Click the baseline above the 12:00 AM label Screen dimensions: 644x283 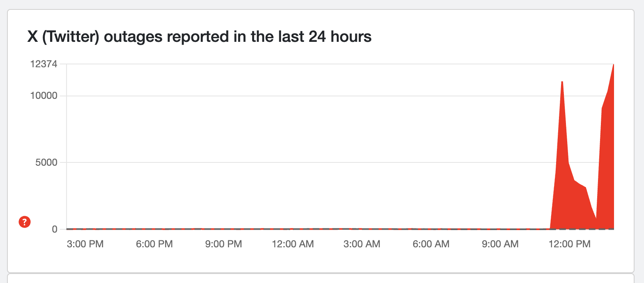(292, 229)
